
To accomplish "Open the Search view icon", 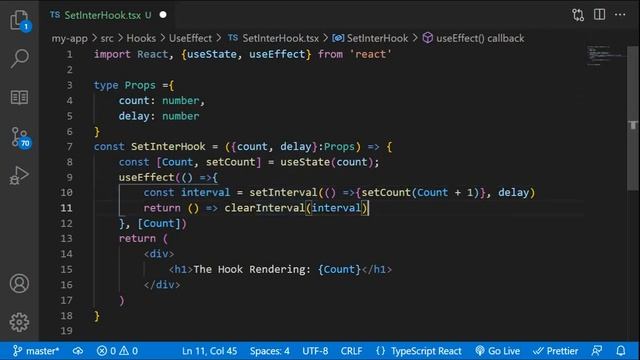I will [x=19, y=58].
